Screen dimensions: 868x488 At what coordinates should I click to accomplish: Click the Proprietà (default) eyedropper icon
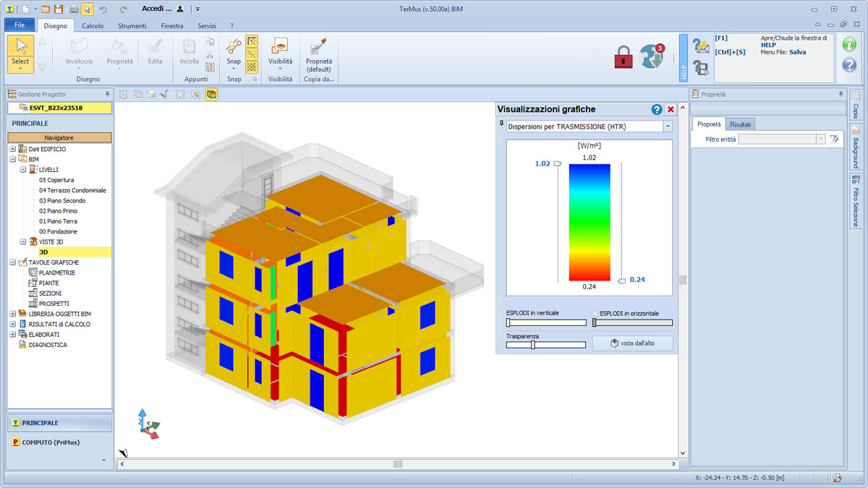318,45
